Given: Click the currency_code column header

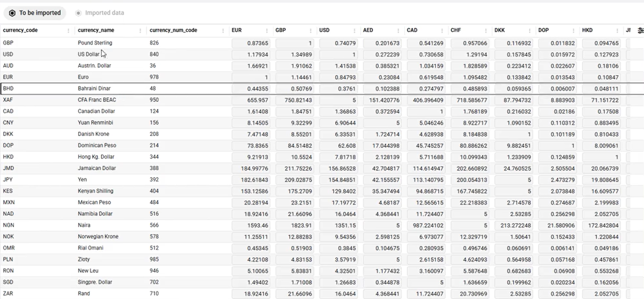Looking at the screenshot, I should 20,30.
